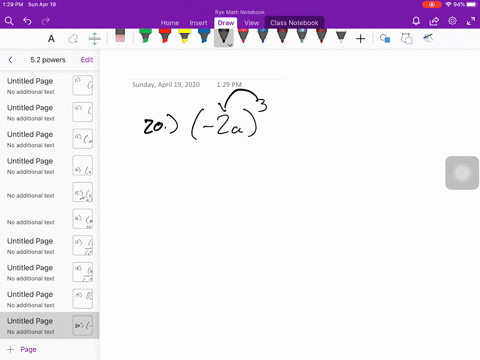Tap the Sunday, April 19, 2020 date
Screen dimensions: 480x360
[166, 85]
